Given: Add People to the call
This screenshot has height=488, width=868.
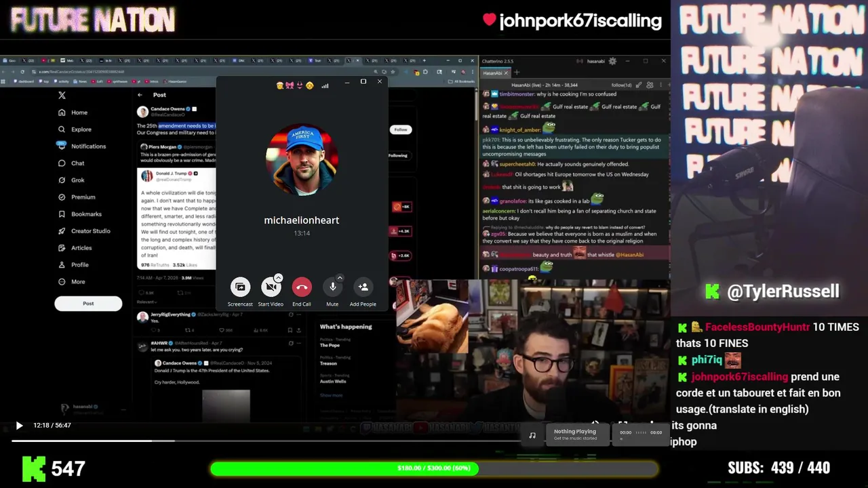Looking at the screenshot, I should click(363, 287).
